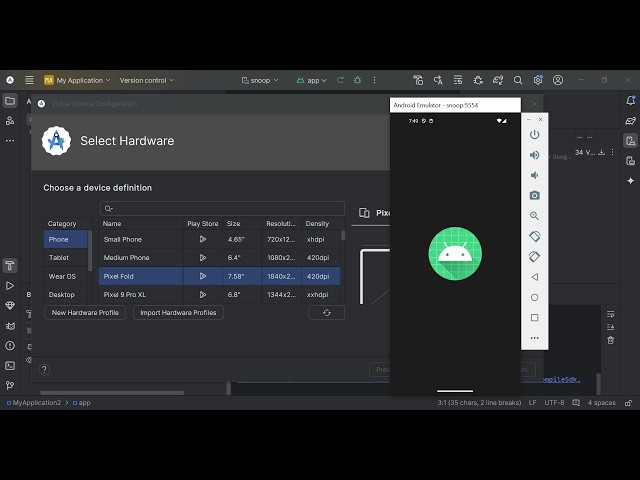The width and height of the screenshot is (640, 480).
Task: Click the emulator zoom icon
Action: (535, 216)
